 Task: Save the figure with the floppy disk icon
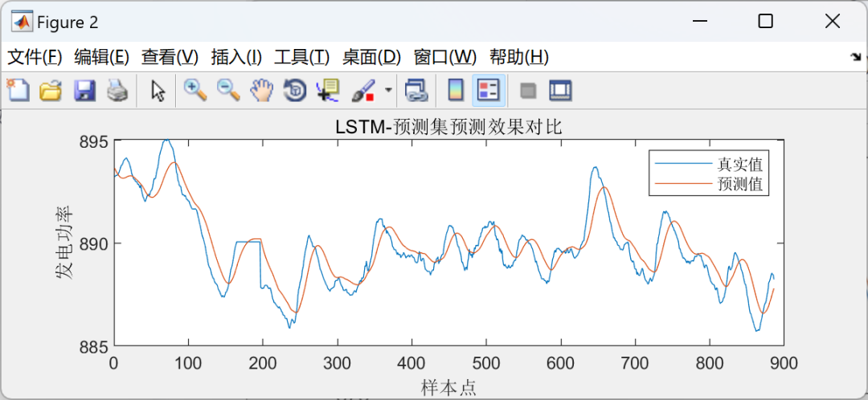tap(84, 90)
